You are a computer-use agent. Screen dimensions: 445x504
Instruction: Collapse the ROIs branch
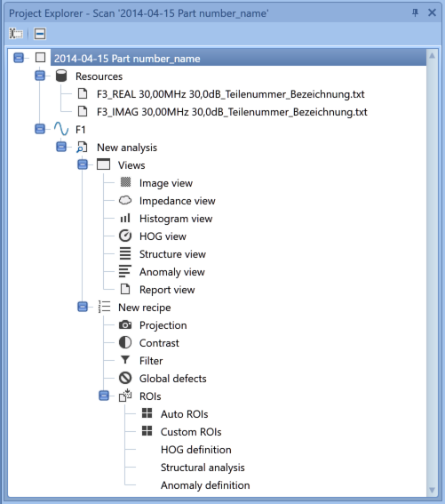point(104,396)
